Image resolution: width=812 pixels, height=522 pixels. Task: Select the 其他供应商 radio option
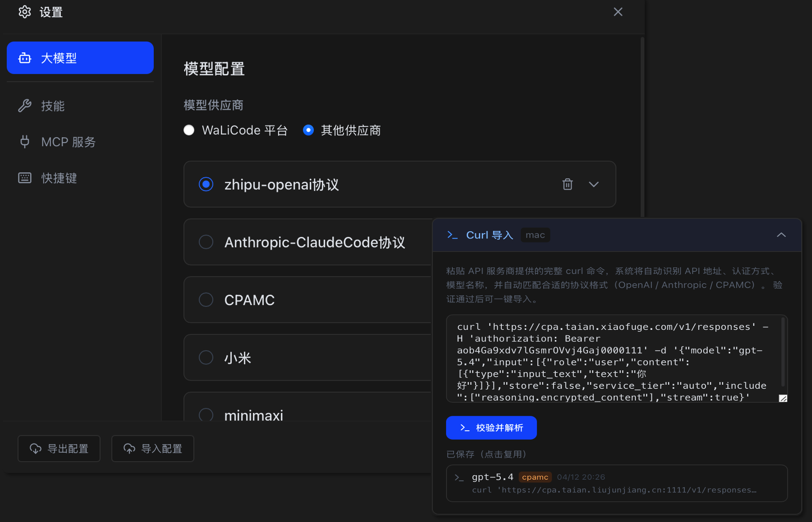(308, 130)
